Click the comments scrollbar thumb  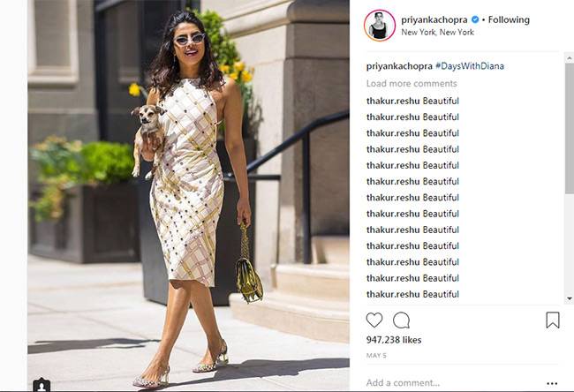(x=570, y=128)
